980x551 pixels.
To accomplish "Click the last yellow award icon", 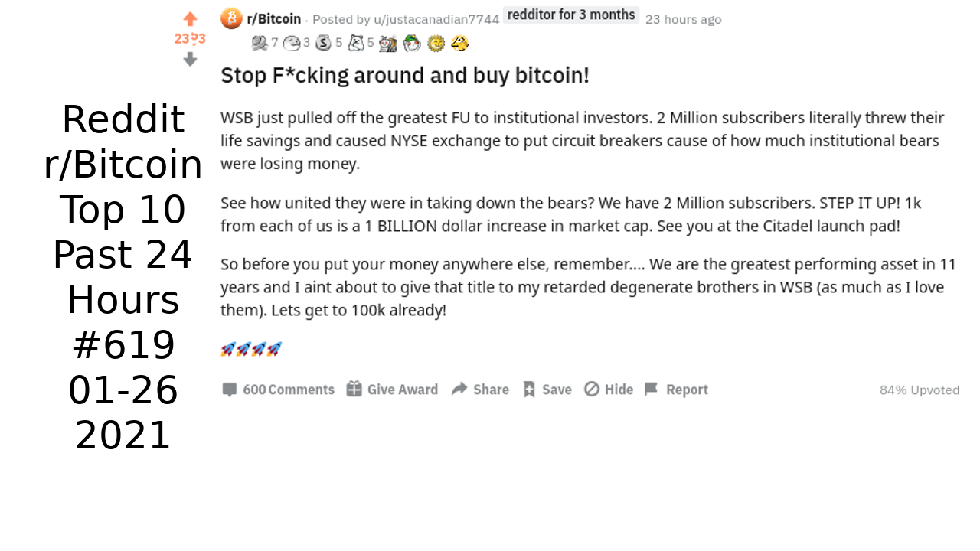I will (x=459, y=44).
